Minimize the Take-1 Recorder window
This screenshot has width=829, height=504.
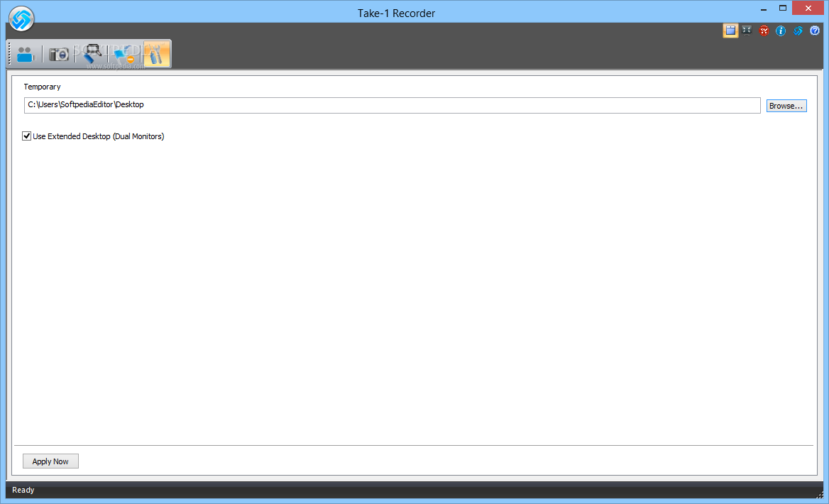click(764, 9)
